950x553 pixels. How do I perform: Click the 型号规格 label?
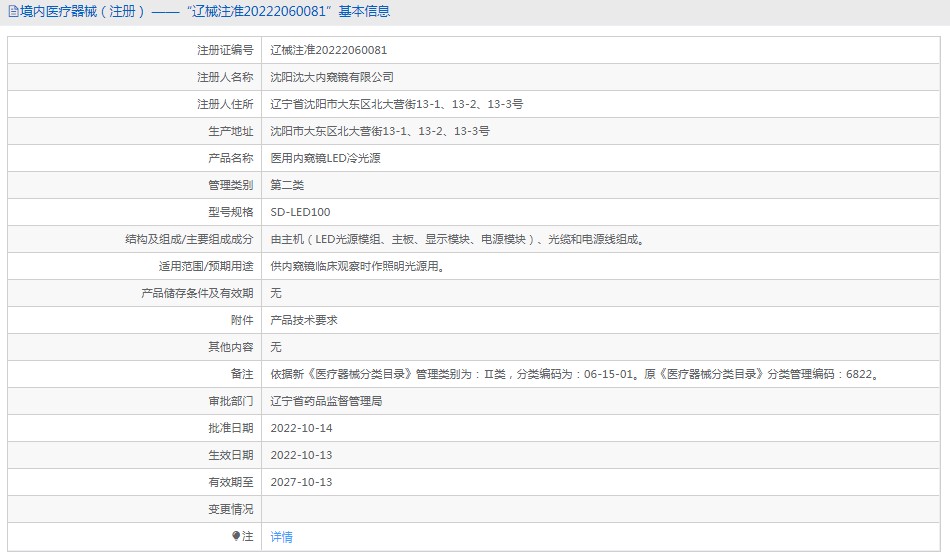pyautogui.click(x=231, y=212)
